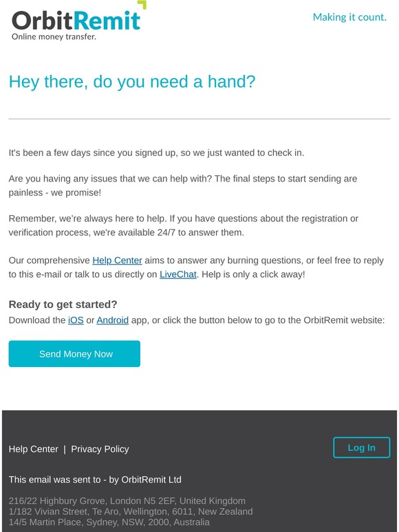The height and width of the screenshot is (532, 399).
Task: Click the horizontal divider below heading
Action: coord(199,119)
